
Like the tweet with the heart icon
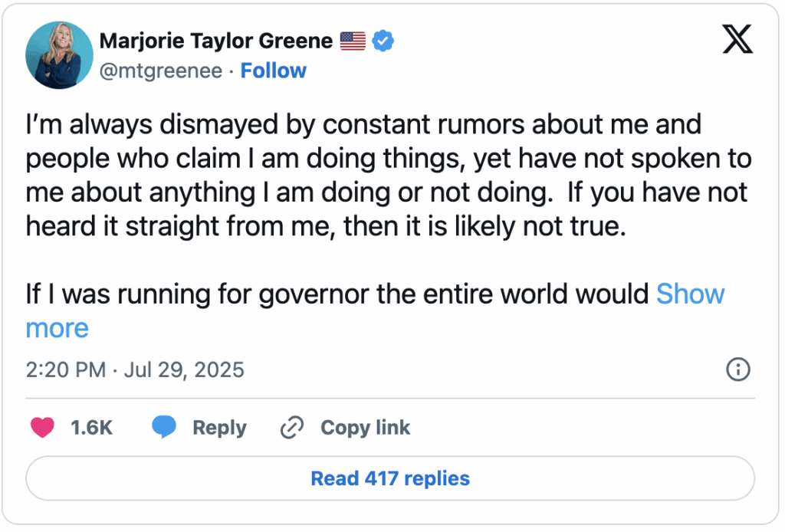42,428
